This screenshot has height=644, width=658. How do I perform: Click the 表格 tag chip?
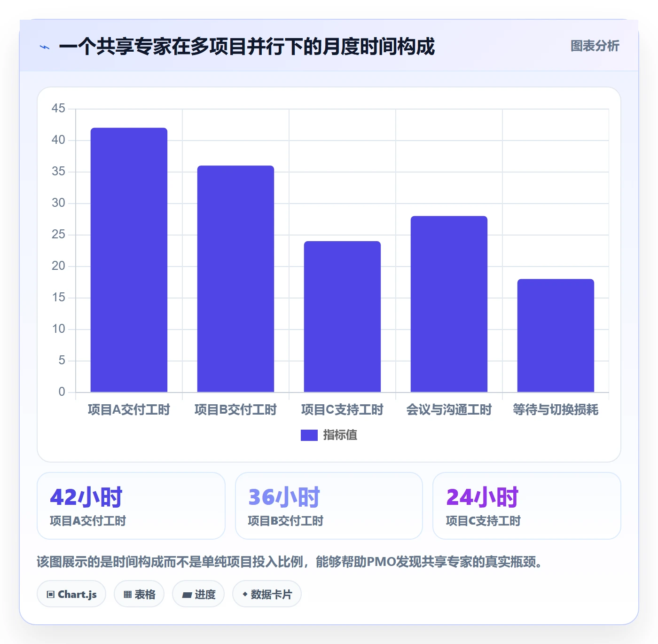click(139, 594)
